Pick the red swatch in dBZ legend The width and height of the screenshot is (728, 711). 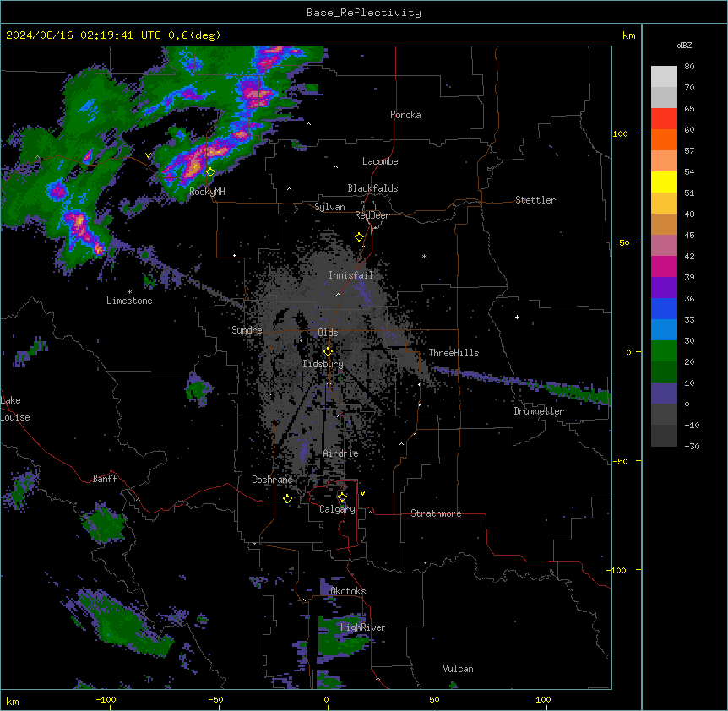tap(664, 118)
